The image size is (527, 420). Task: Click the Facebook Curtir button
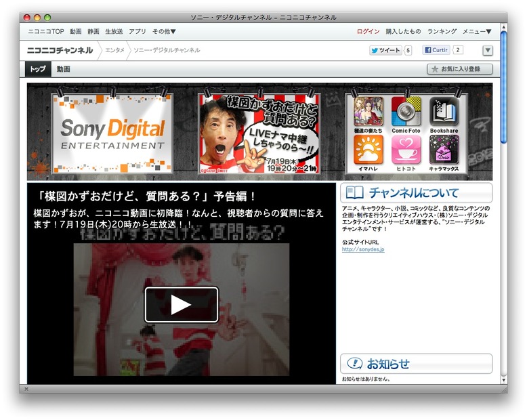click(x=436, y=50)
